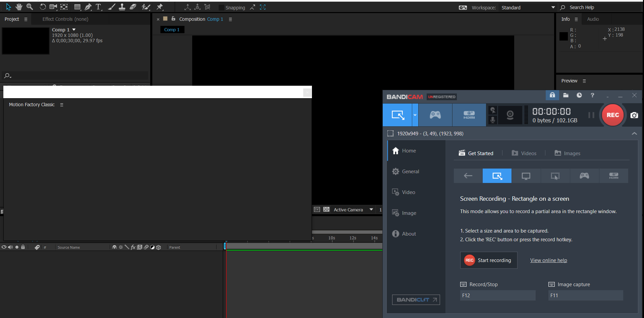Select the Zoom magnifier tool

tap(30, 7)
